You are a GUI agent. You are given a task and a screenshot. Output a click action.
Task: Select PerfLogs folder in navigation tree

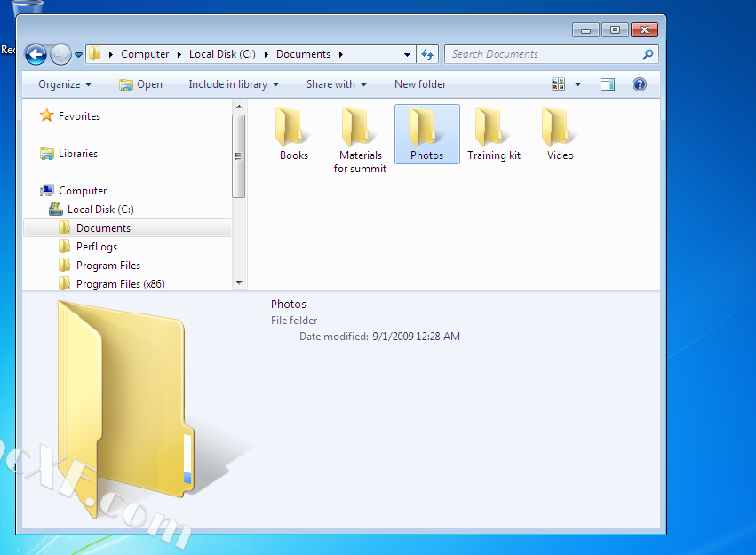pos(97,247)
